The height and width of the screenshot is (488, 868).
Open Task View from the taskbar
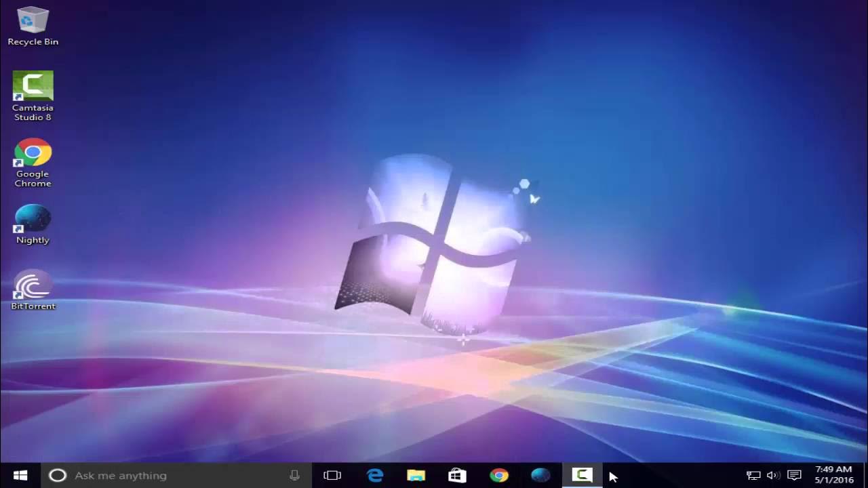[x=332, y=475]
